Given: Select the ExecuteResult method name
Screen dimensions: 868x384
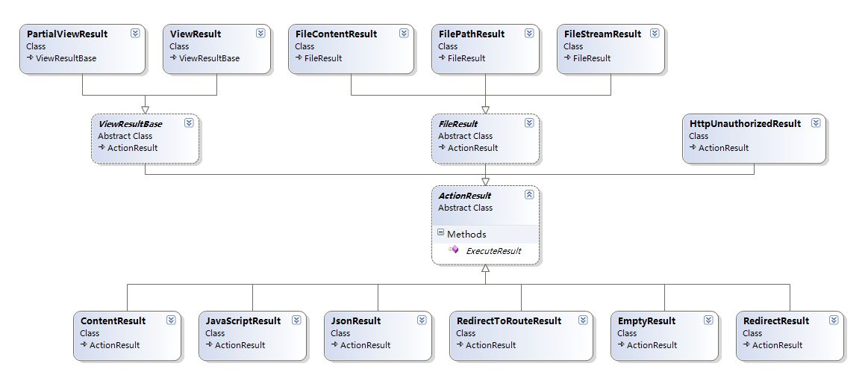Looking at the screenshot, I should click(493, 250).
